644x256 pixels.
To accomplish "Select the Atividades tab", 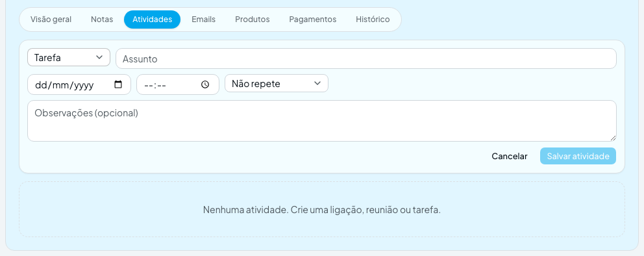I will (x=152, y=19).
